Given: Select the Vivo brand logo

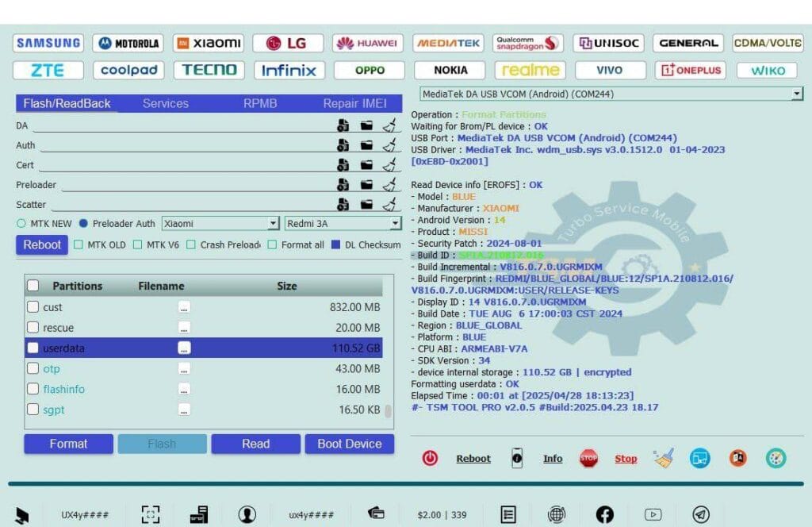Looking at the screenshot, I should coord(610,70).
